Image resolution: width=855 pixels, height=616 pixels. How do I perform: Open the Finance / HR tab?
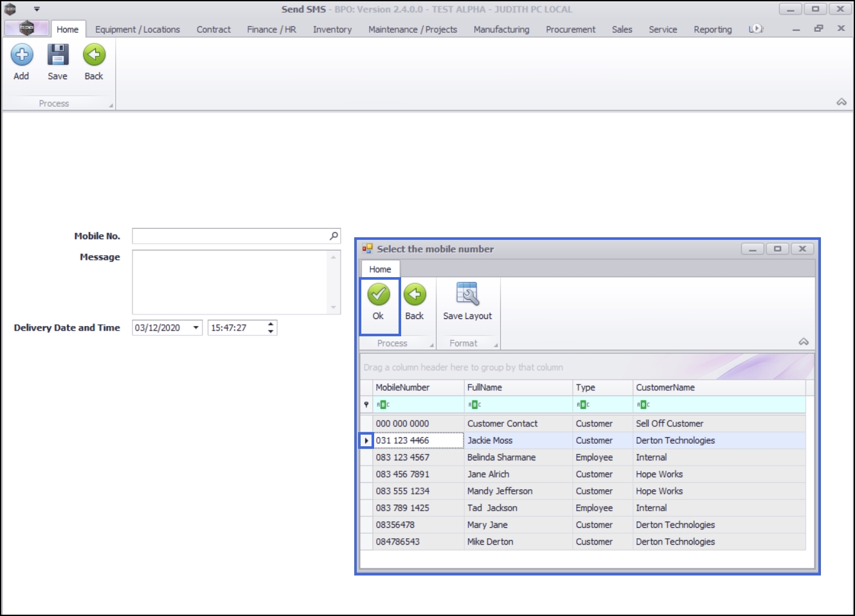pyautogui.click(x=271, y=30)
